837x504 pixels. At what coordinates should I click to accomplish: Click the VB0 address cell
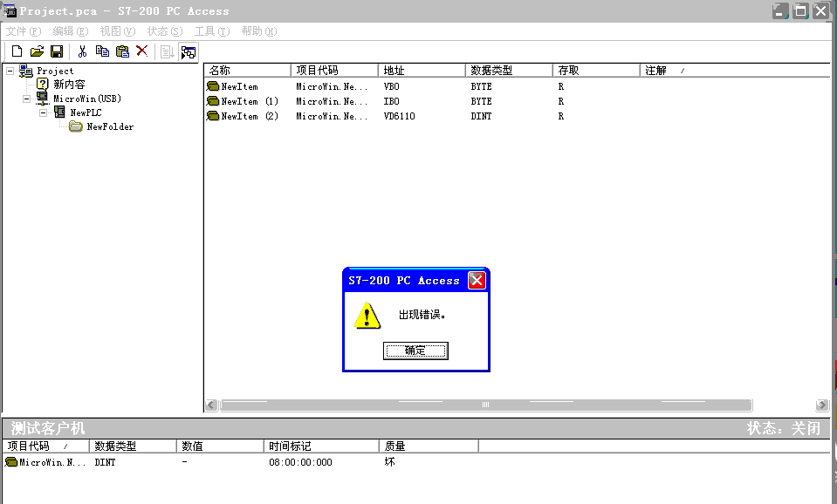(391, 86)
